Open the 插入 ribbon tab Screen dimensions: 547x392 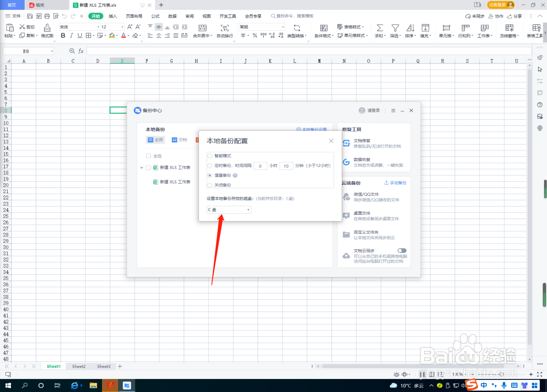pos(113,16)
